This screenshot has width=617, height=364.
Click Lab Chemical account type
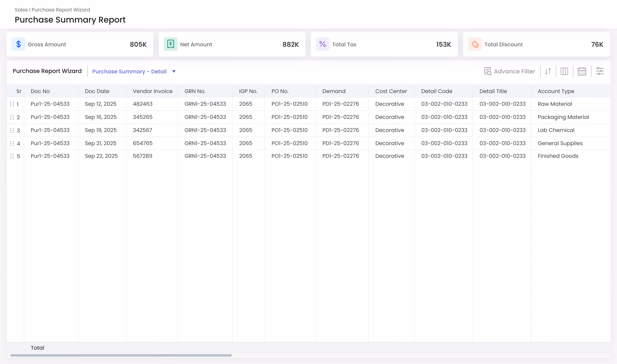click(x=556, y=130)
